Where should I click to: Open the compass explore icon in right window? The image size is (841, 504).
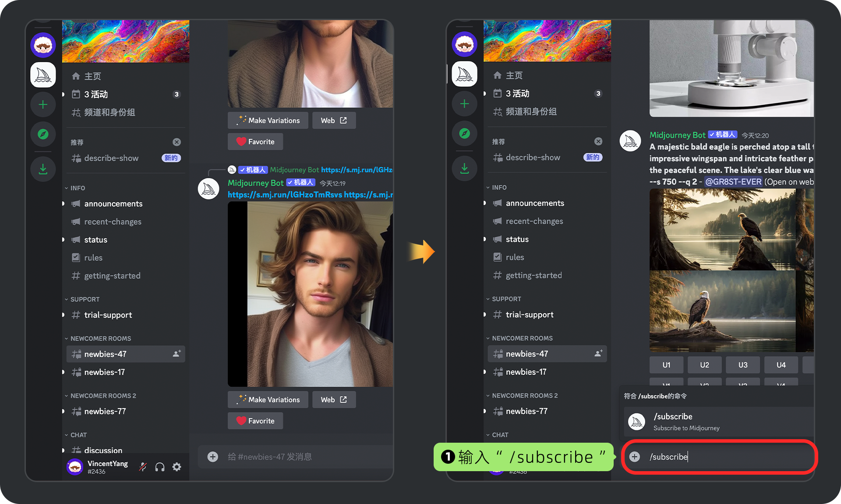[464, 134]
